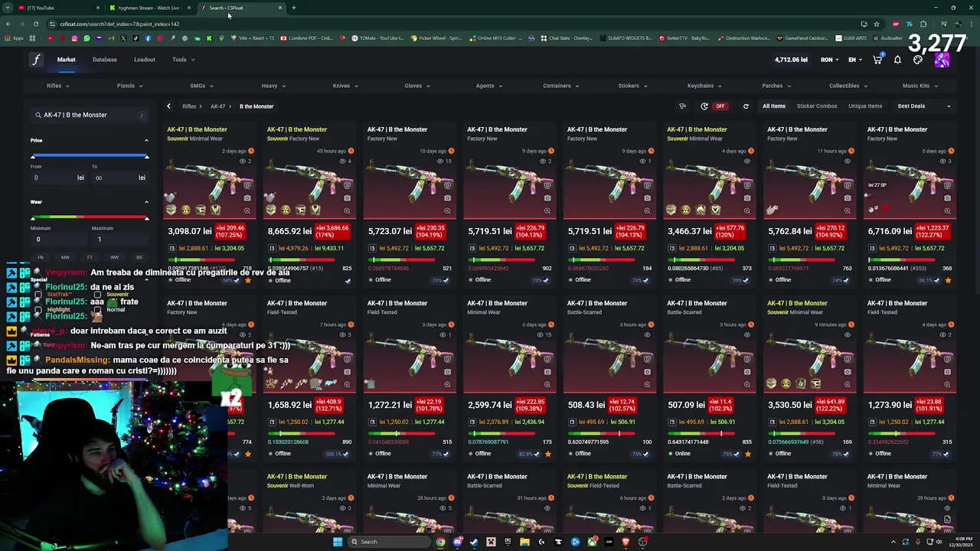Click the Wear Maximum input field
This screenshot has width=980, height=551.
tap(120, 240)
